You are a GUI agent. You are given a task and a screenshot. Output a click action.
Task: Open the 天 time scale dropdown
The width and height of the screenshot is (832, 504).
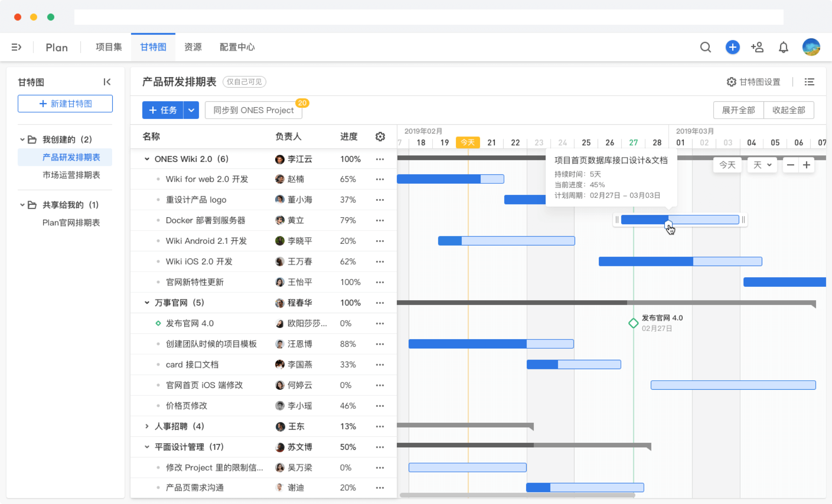762,165
